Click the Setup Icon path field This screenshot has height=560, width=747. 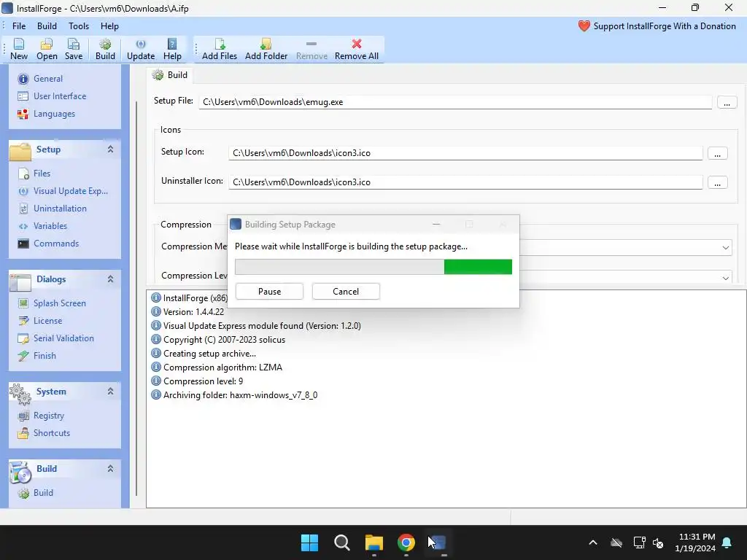click(x=465, y=153)
